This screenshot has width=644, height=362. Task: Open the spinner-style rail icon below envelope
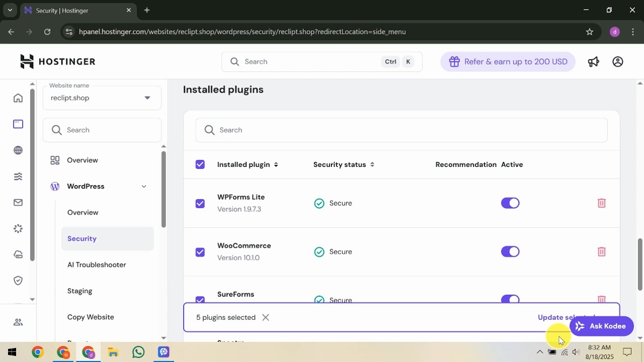tap(18, 228)
